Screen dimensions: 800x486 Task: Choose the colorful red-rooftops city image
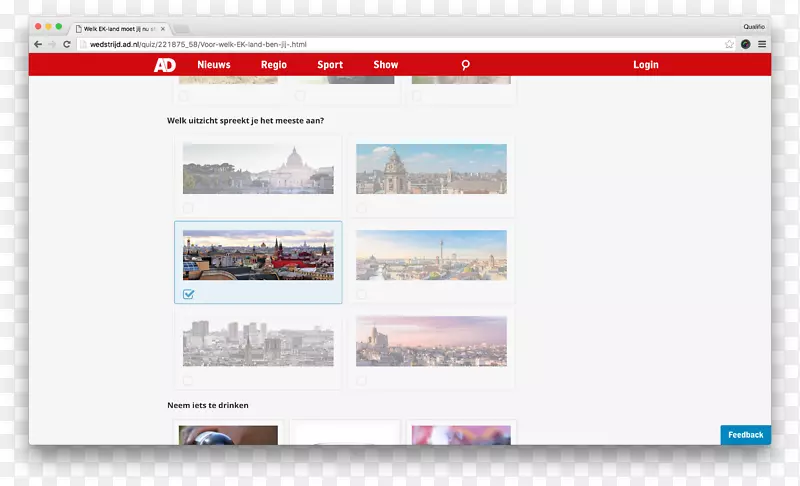258,255
